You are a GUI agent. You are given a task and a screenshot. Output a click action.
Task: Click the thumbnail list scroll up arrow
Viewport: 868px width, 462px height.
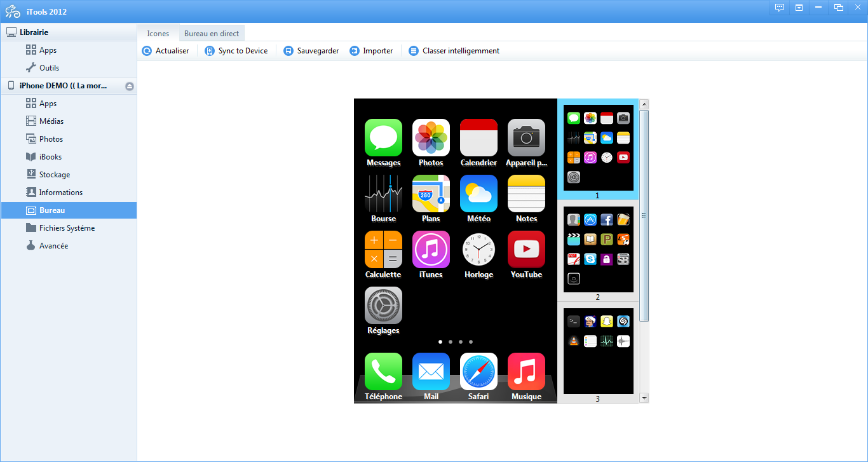(644, 104)
